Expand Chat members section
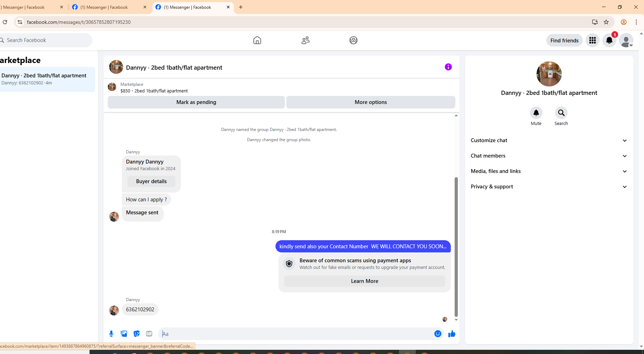The width and height of the screenshot is (644, 354). 549,156
